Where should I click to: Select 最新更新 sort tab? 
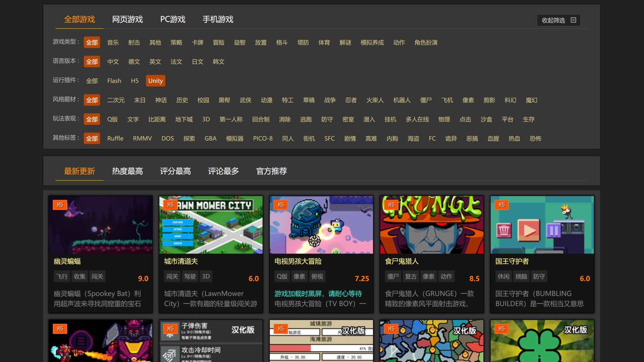79,171
